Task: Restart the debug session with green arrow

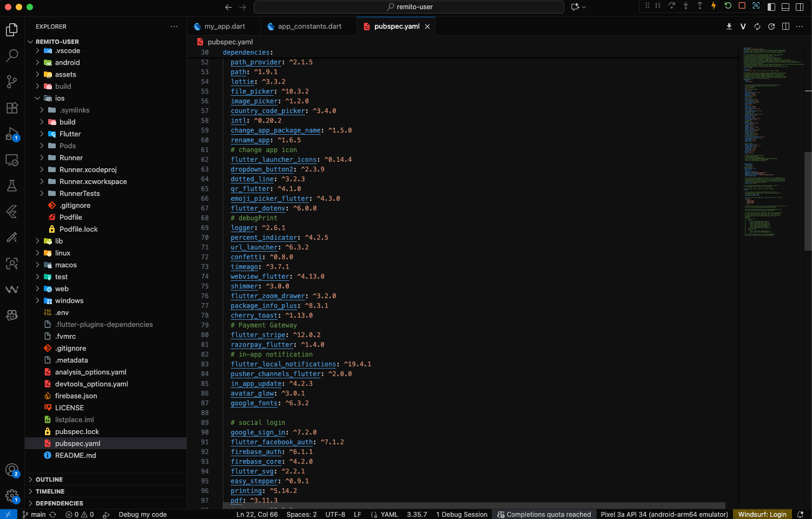Action: coord(728,6)
